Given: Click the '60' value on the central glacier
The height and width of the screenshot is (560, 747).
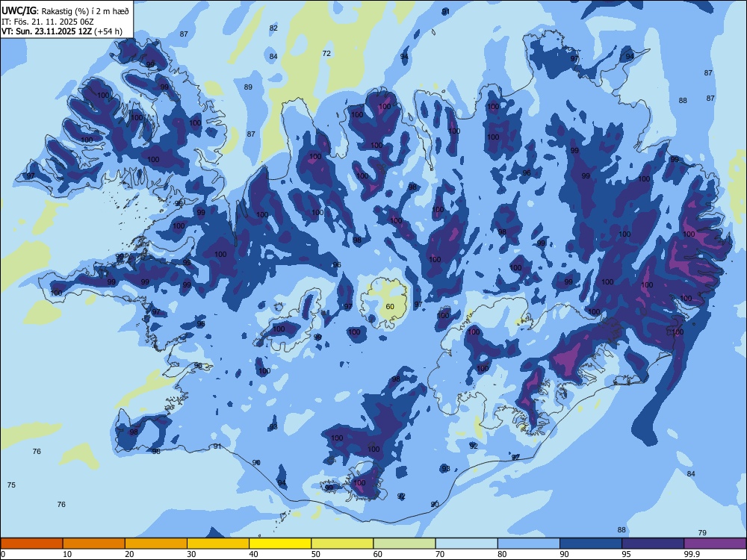Looking at the screenshot, I should [x=390, y=307].
